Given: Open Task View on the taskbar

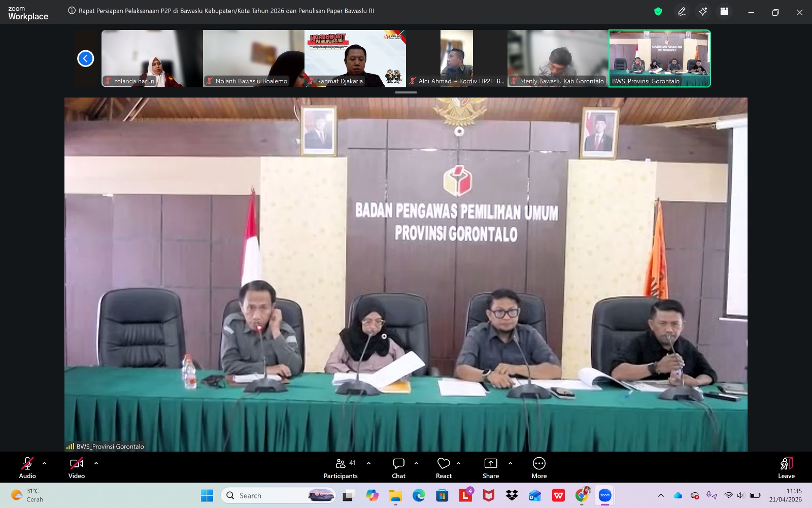Looking at the screenshot, I should [x=348, y=495].
